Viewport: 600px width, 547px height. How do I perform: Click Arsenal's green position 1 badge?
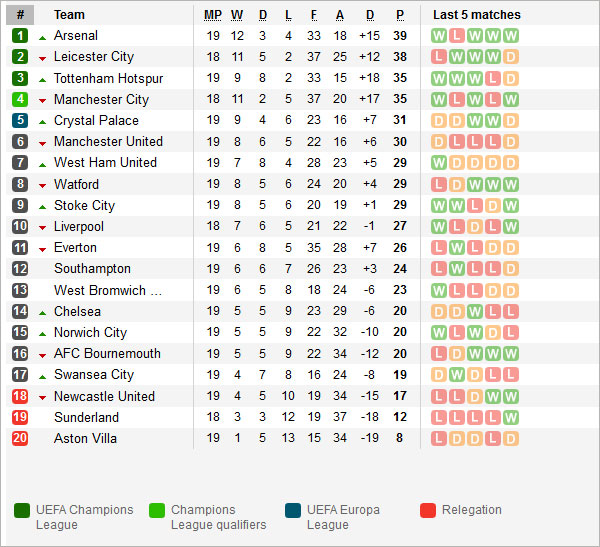pyautogui.click(x=20, y=36)
